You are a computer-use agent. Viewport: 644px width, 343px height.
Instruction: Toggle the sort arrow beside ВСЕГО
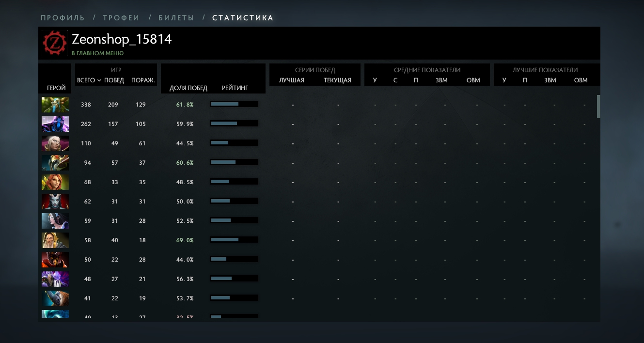coord(99,80)
